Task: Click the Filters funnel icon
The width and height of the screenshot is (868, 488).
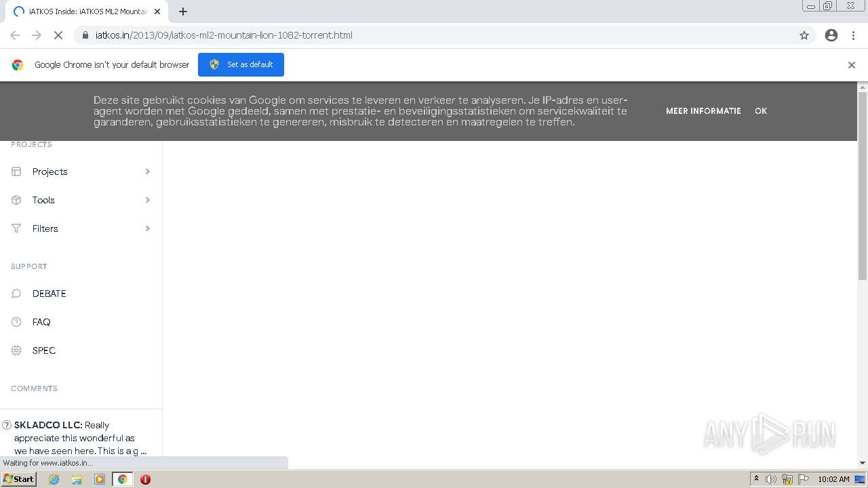Action: 16,228
